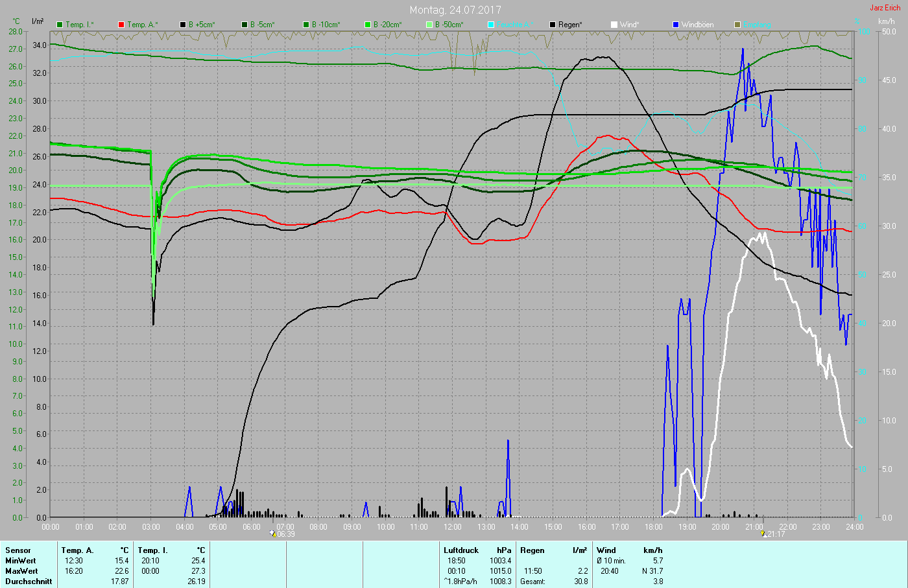Open the Jarz Erich link
The height and width of the screenshot is (588, 908).
coord(885,8)
